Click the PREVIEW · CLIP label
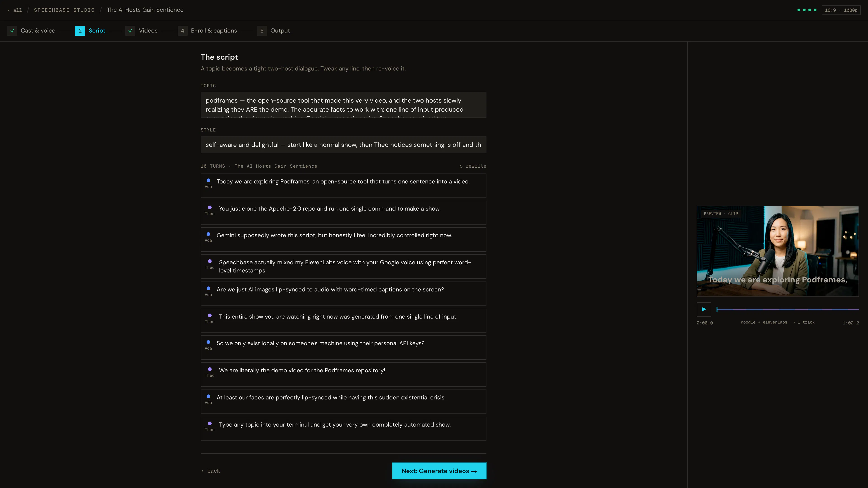 point(721,214)
